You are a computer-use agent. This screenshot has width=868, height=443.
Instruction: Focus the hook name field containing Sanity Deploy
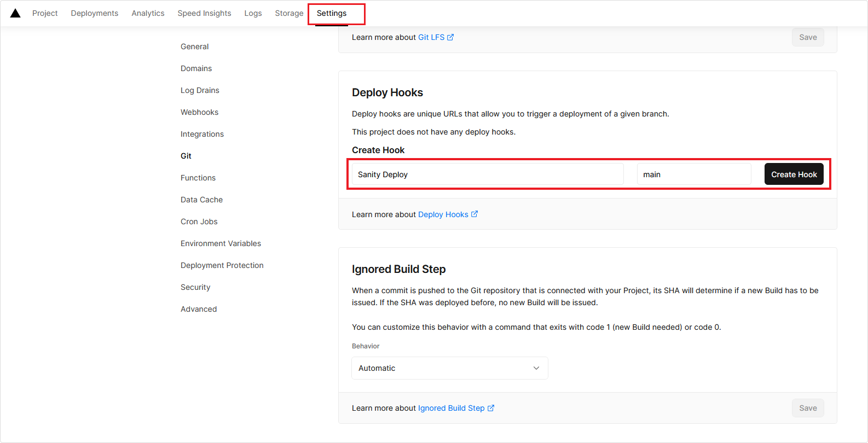click(488, 174)
